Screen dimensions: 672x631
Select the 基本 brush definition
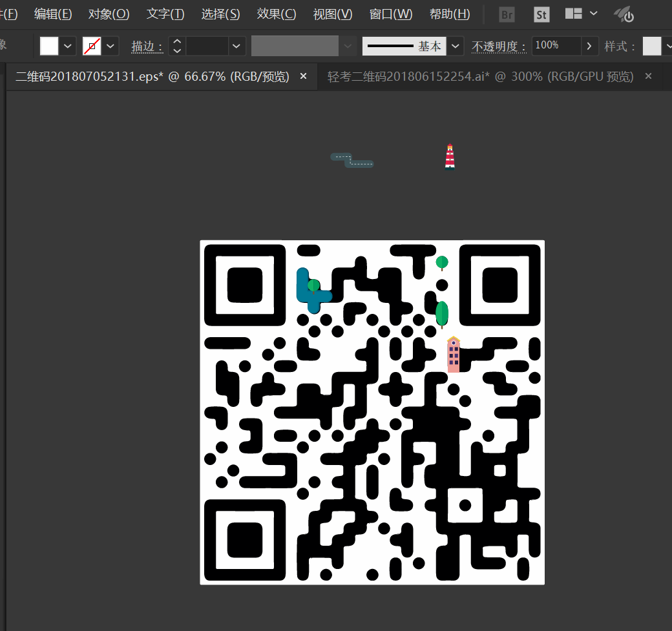[404, 46]
